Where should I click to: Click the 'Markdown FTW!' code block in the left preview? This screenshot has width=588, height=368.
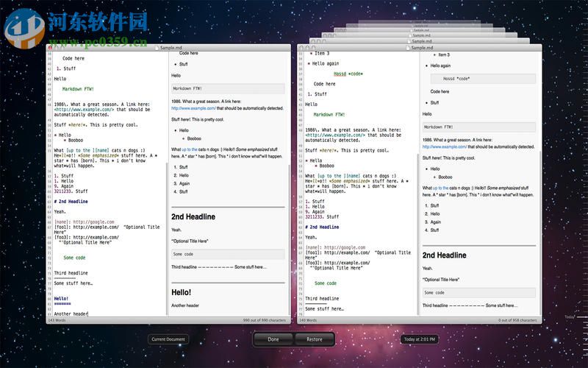pyautogui.click(x=228, y=88)
